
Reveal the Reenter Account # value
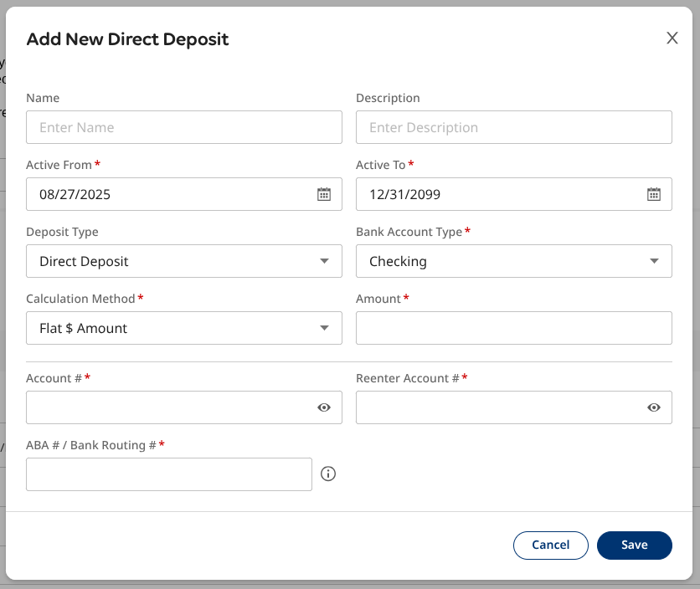click(654, 407)
